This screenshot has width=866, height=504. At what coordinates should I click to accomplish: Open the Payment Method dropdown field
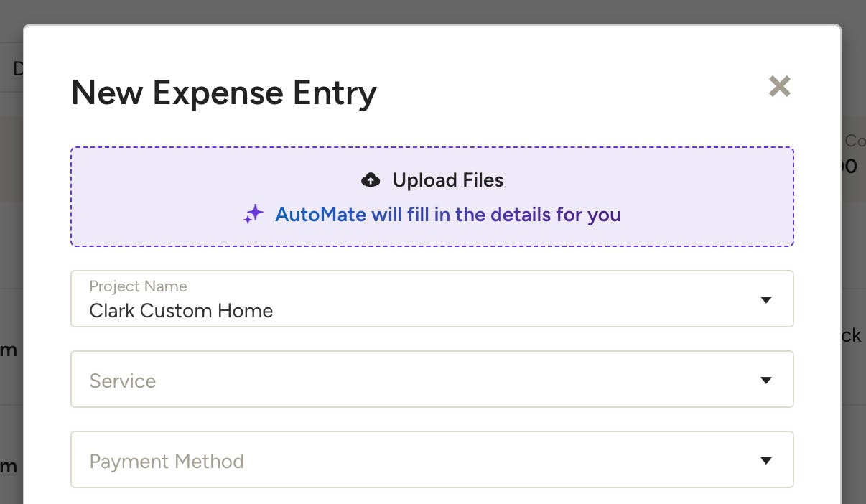point(432,459)
